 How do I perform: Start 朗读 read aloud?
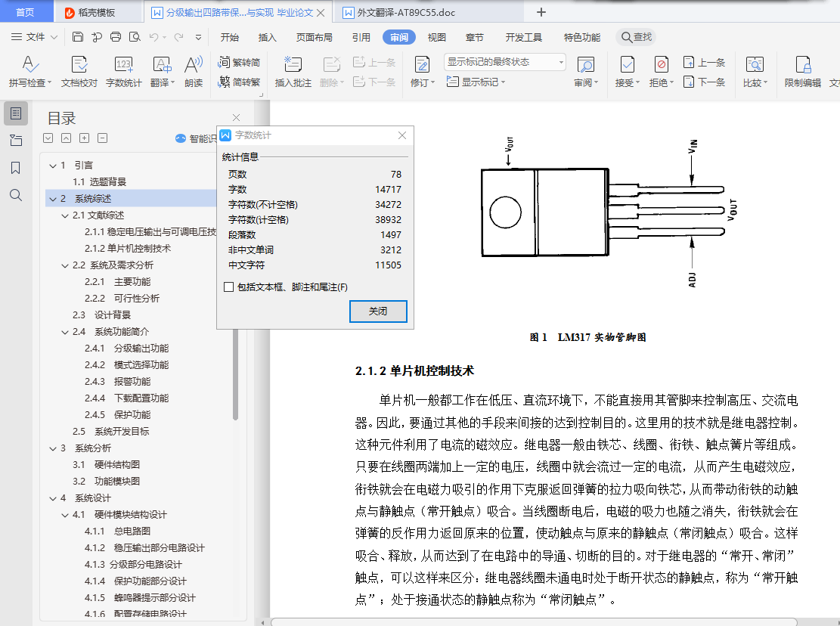point(194,71)
